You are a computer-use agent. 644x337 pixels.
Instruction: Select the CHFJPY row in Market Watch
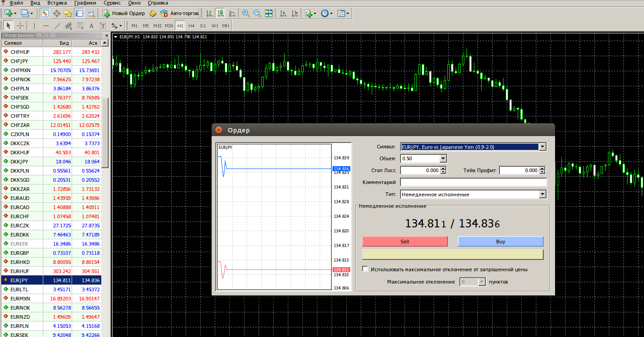(x=51, y=61)
